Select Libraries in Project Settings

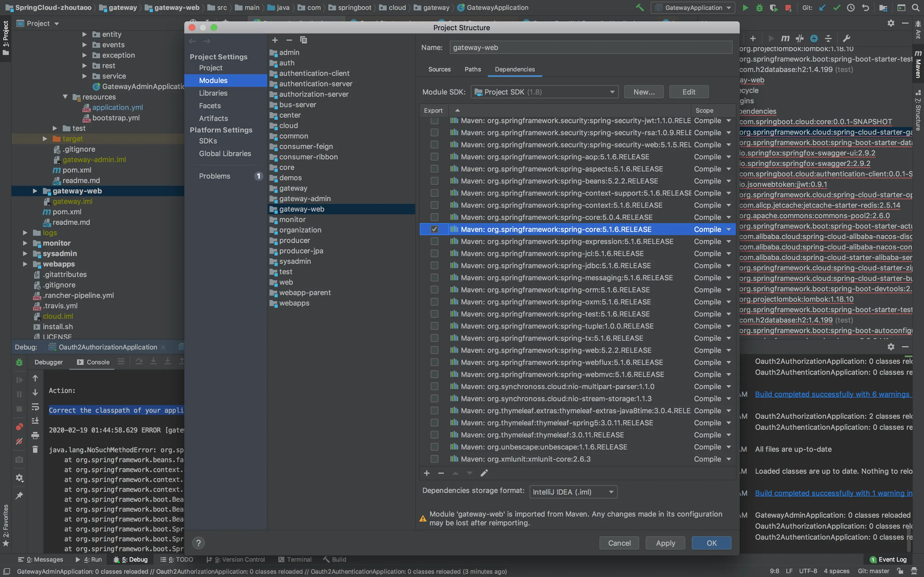click(x=213, y=93)
